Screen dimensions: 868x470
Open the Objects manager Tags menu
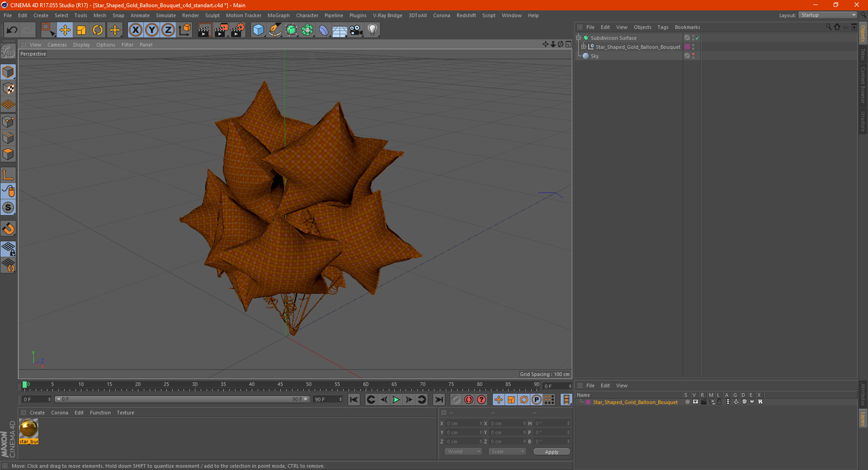(663, 27)
